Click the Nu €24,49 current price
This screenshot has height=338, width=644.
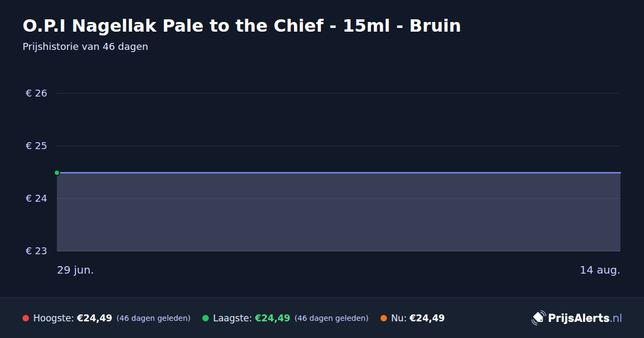pos(427,318)
